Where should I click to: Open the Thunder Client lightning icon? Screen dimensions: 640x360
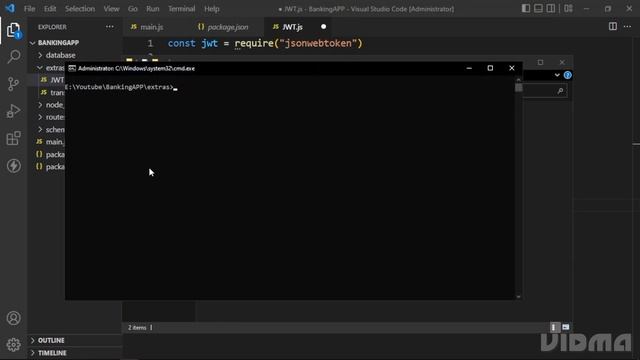(13, 166)
